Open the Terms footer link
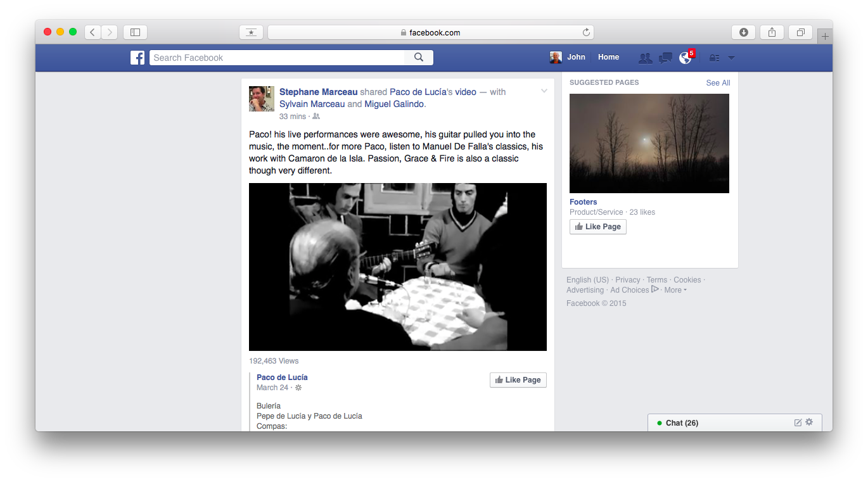Image resolution: width=868 pixels, height=482 pixels. point(657,280)
